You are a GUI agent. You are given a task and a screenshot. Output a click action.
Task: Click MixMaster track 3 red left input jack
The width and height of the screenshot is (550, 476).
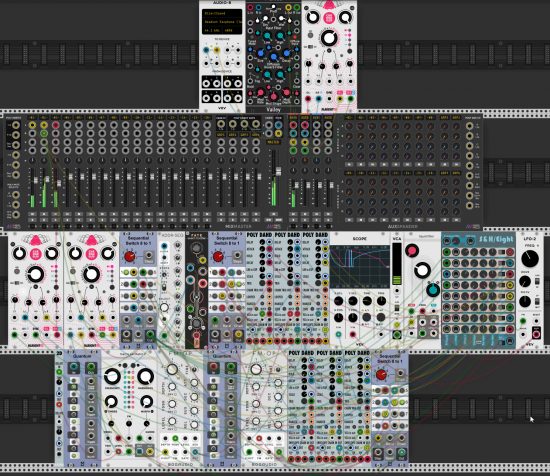point(55,125)
